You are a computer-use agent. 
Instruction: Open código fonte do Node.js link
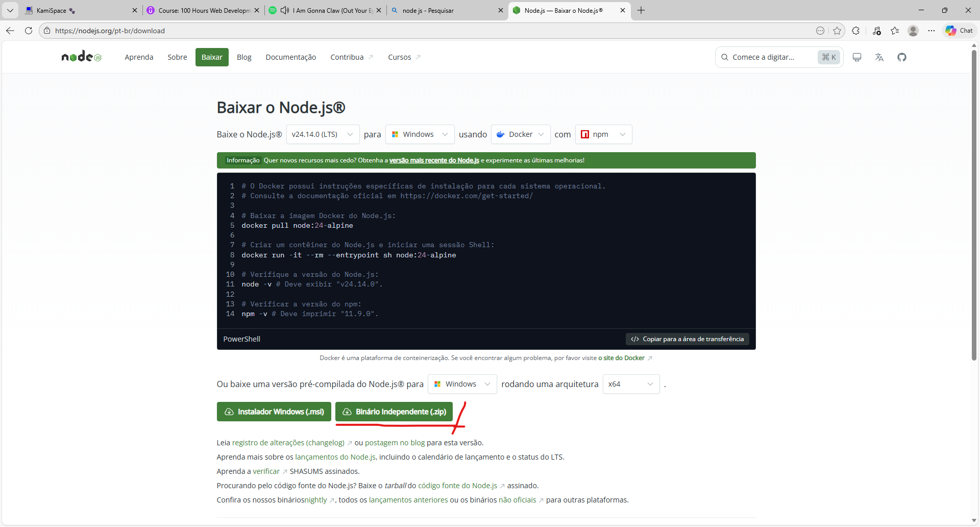pos(461,486)
